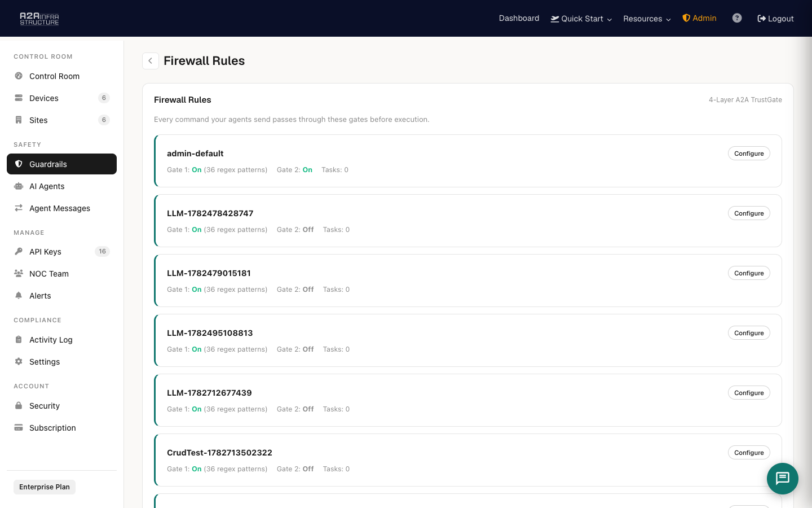Configure rule CrudTest-1782713502322
This screenshot has height=508, width=812.
click(x=749, y=453)
